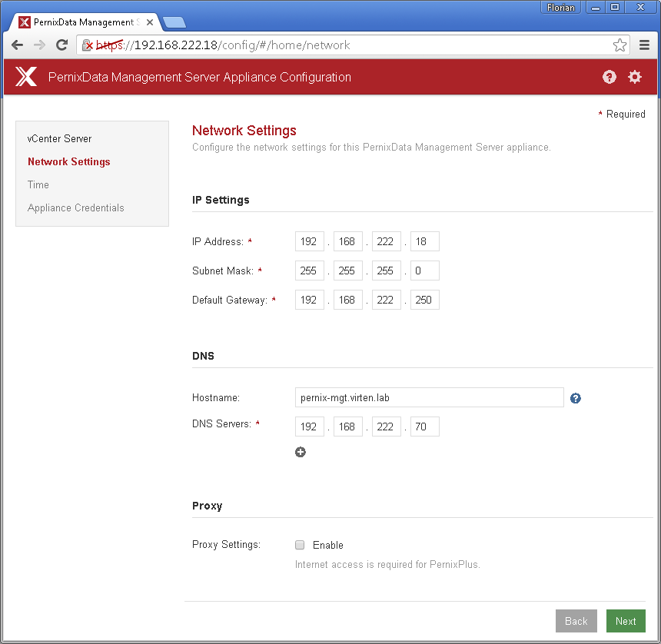The image size is (661, 644).
Task: Click the green Next button
Action: pos(626,621)
